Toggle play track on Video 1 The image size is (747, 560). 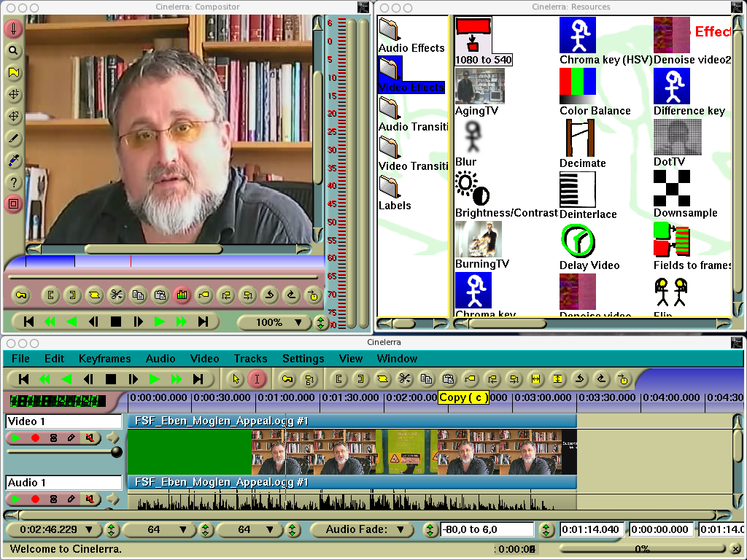click(17, 437)
